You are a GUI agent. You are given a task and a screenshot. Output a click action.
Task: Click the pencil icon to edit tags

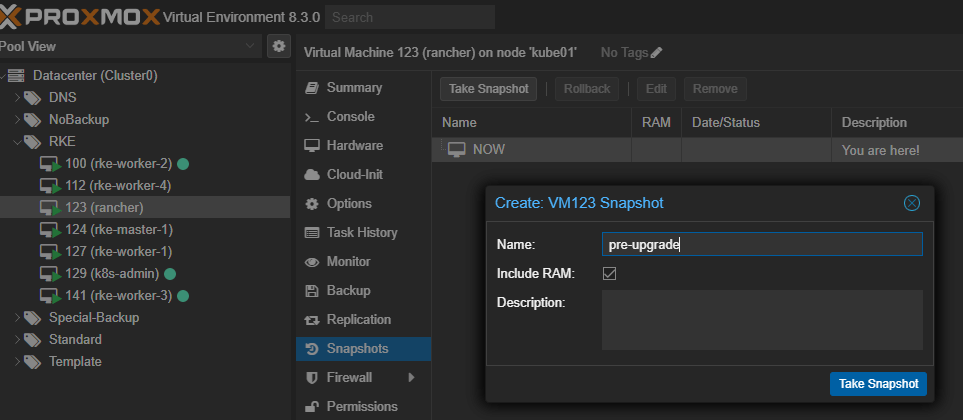pos(657,52)
